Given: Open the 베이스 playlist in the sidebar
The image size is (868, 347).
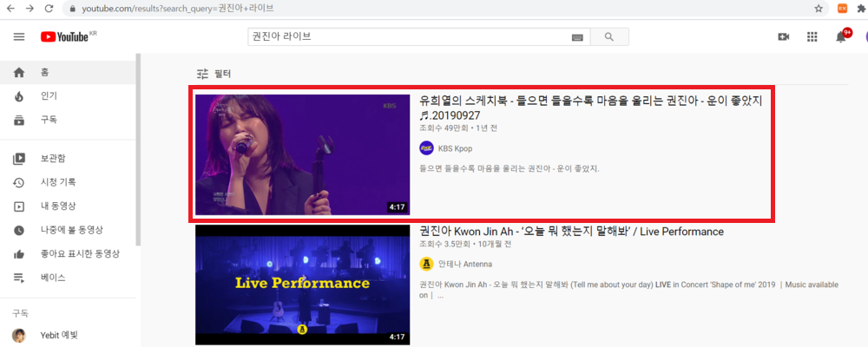Looking at the screenshot, I should point(68,278).
